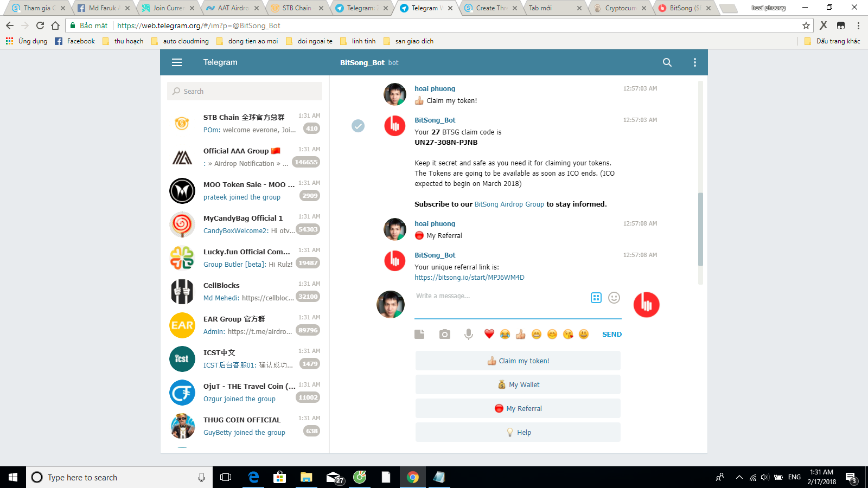
Task: Open the bitsong.io referral link
Action: [x=469, y=278]
